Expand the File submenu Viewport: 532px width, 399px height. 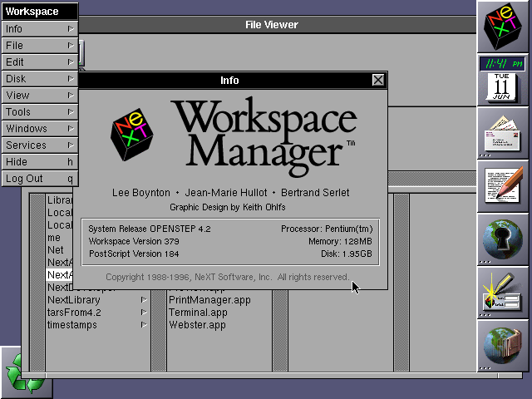[x=39, y=46]
